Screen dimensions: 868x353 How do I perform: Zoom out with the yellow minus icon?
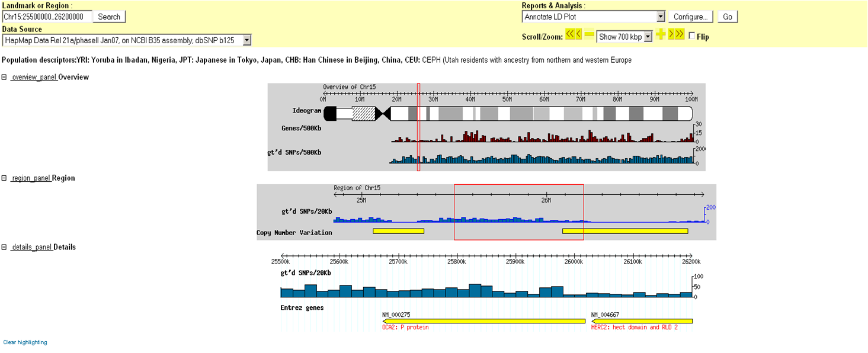click(589, 36)
